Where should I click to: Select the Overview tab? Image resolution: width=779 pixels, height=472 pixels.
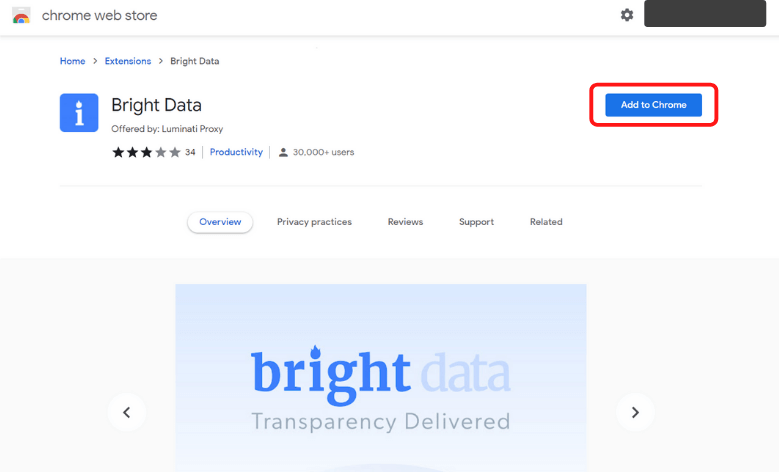pyautogui.click(x=220, y=222)
